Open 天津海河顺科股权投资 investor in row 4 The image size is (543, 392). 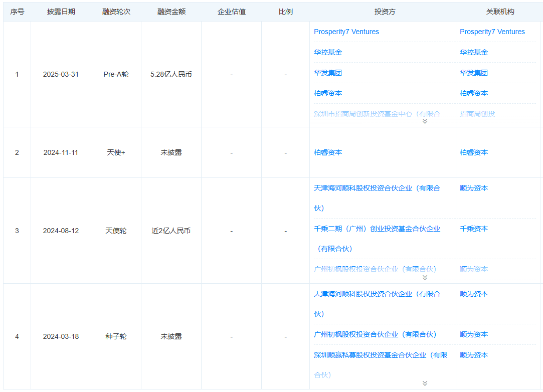pyautogui.click(x=377, y=304)
